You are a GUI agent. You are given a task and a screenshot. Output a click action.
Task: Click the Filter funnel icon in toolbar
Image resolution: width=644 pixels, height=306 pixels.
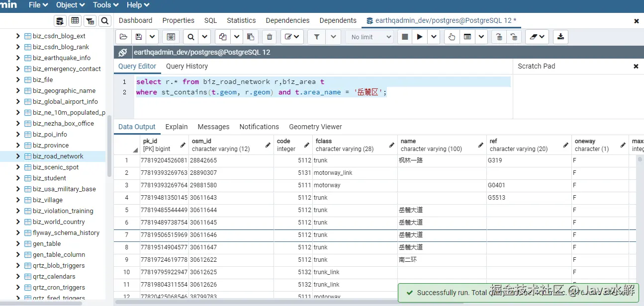[x=317, y=37]
